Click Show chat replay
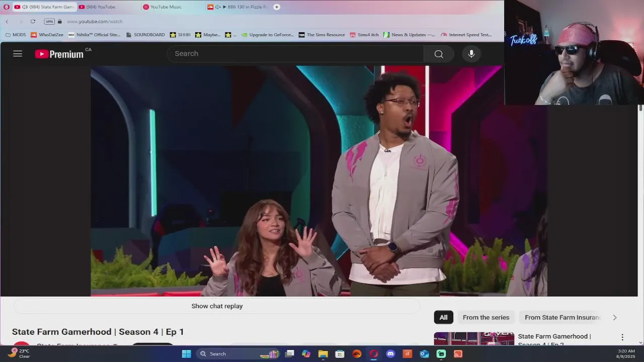Viewport: 644px width, 362px height. tap(217, 306)
